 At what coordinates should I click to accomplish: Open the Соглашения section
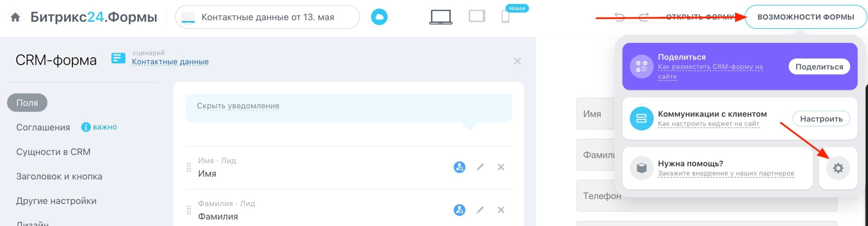(43, 128)
